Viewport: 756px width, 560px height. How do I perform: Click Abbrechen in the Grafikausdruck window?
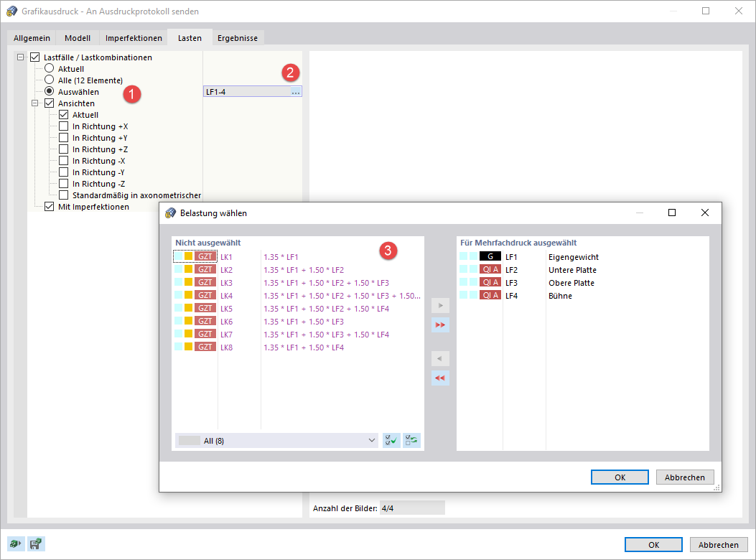719,545
